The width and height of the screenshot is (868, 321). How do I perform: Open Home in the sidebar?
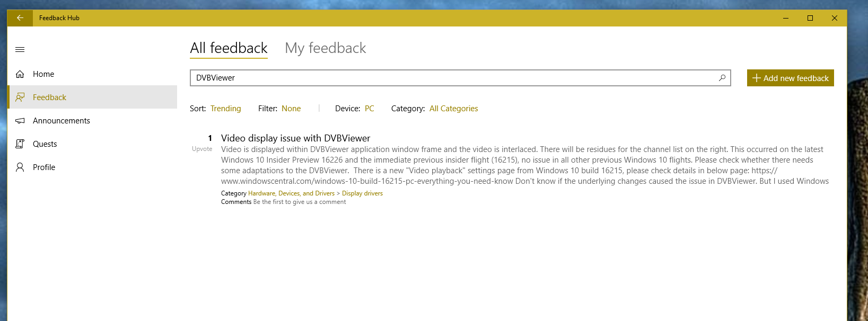click(92, 74)
